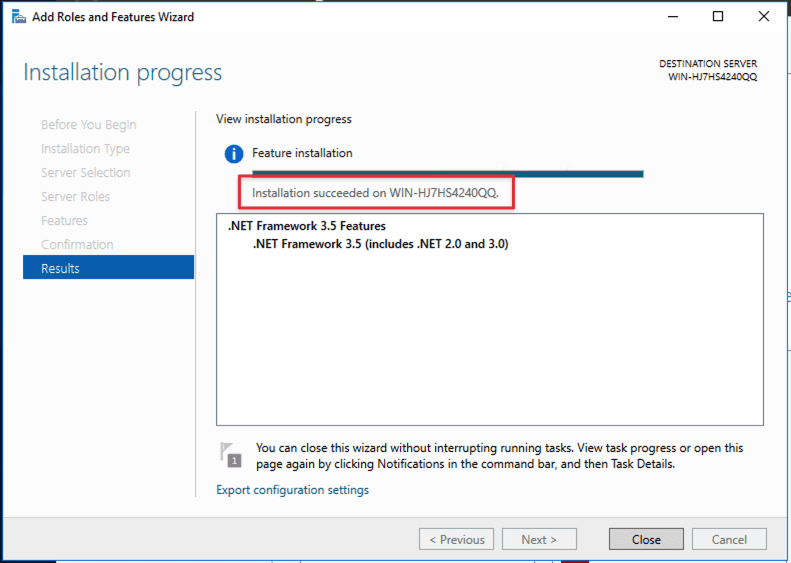Click the Next button
Viewport: 791px width, 563px height.
click(539, 539)
